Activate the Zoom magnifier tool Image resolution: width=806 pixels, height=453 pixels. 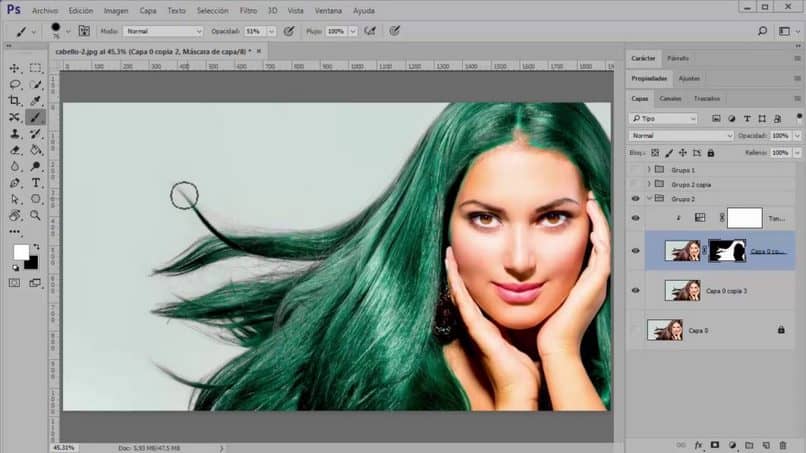[36, 215]
